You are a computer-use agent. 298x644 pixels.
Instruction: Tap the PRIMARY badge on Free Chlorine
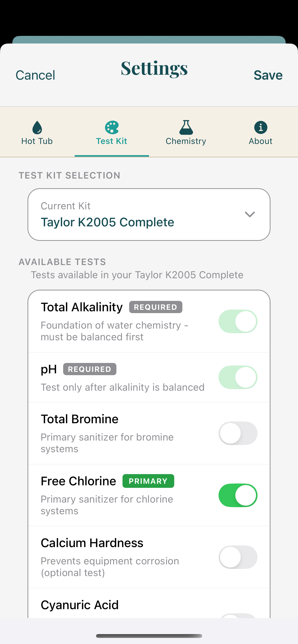click(148, 481)
